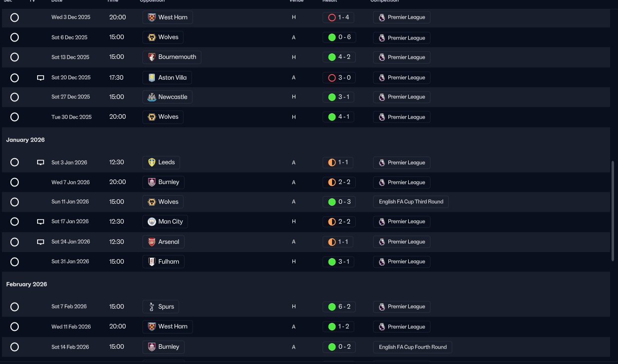Image resolution: width=618 pixels, height=364 pixels.
Task: Click TV broadcast icon for Man City match
Action: click(41, 222)
